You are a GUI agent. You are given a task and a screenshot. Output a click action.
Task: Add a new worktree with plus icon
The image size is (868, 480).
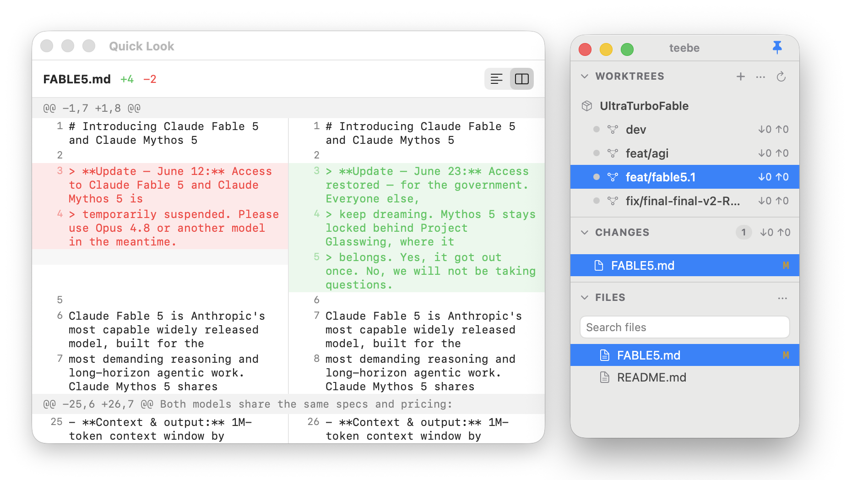click(x=740, y=76)
